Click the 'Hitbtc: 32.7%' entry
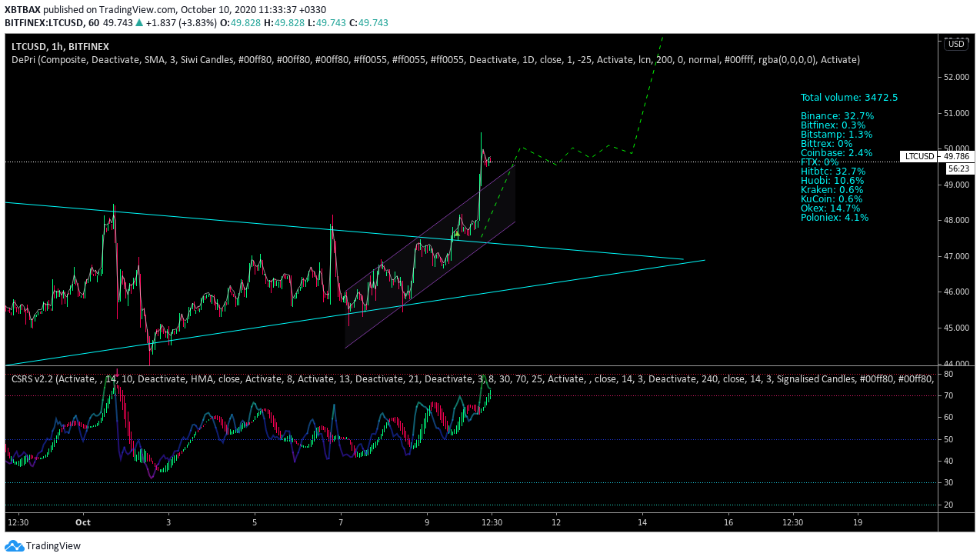The image size is (980, 560). pos(833,172)
